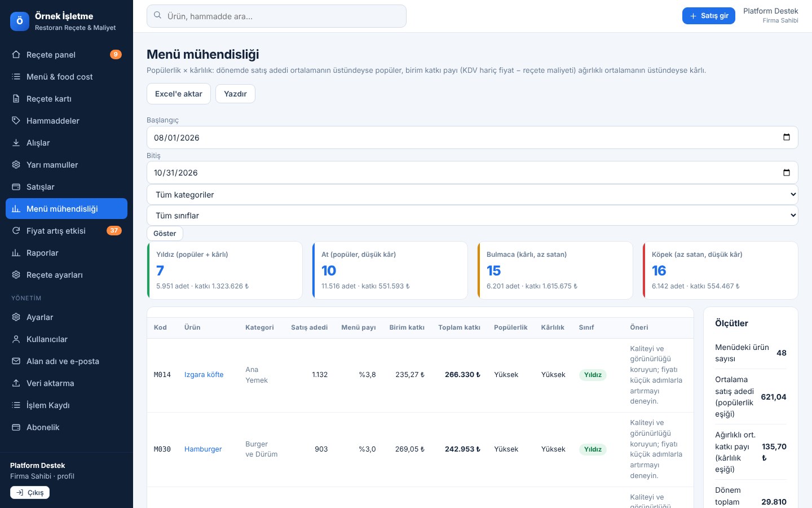Viewport: 812px width, 508px height.
Task: Click the Göster filter button
Action: 165,233
